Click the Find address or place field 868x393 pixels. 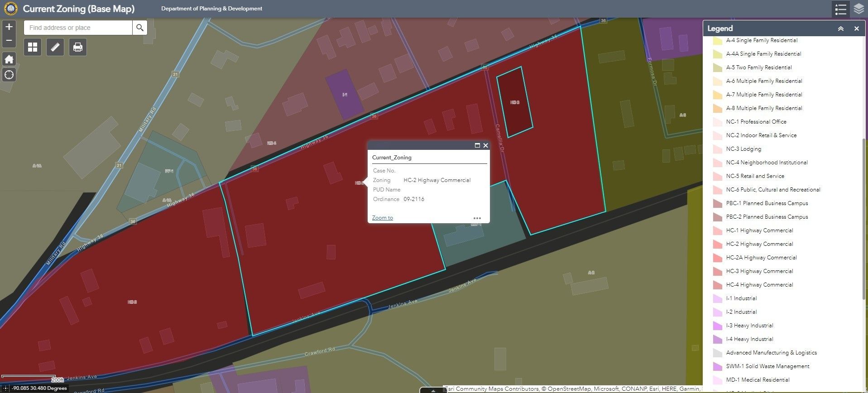tap(78, 28)
